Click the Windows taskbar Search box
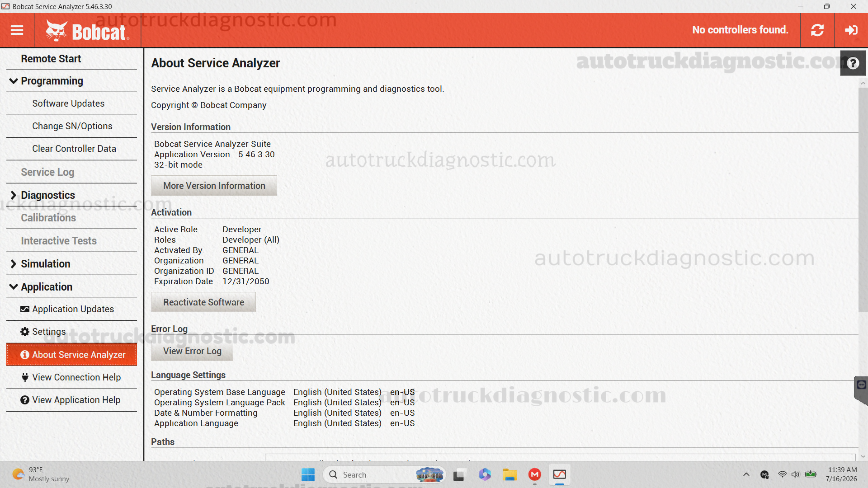 click(384, 474)
